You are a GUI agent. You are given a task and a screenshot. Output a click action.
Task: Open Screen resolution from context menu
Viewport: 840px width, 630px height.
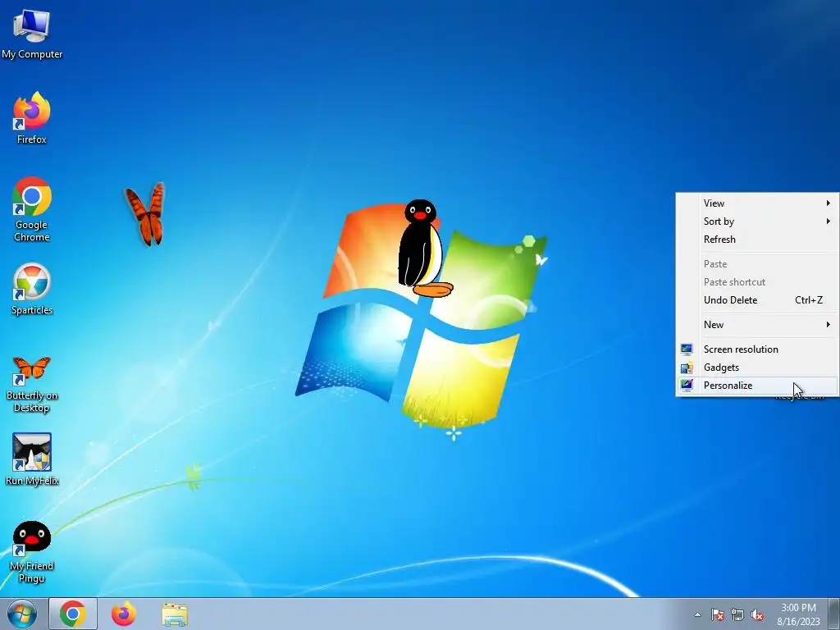[x=757, y=349]
